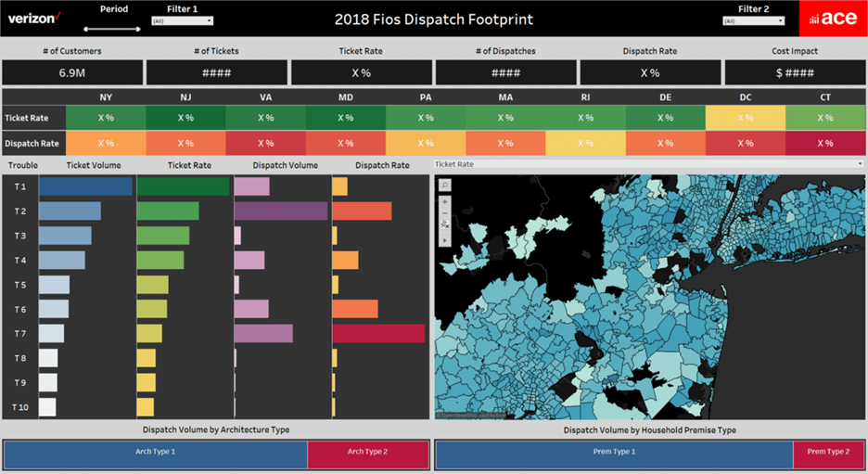The image size is (868, 474).
Task: Click the MD column header
Action: (345, 97)
